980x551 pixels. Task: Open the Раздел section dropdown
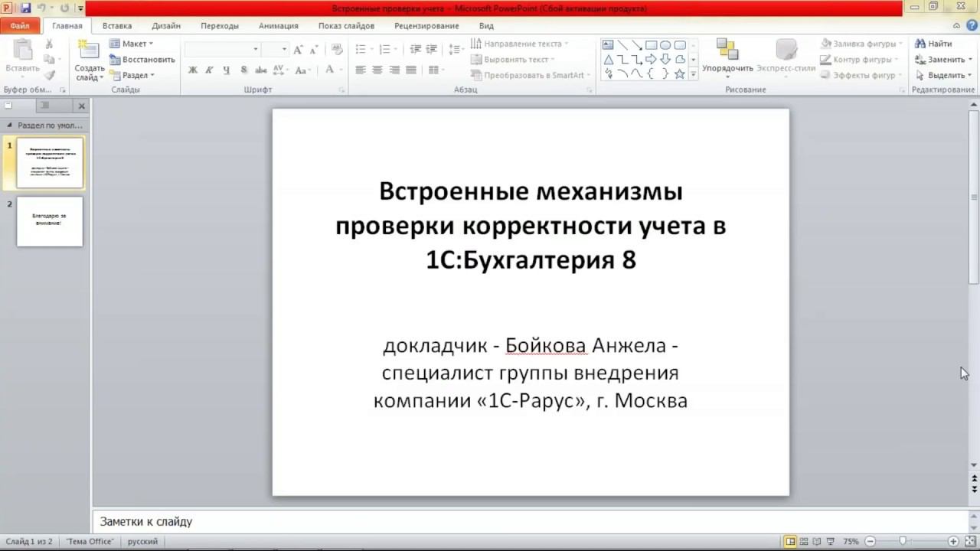[x=132, y=75]
